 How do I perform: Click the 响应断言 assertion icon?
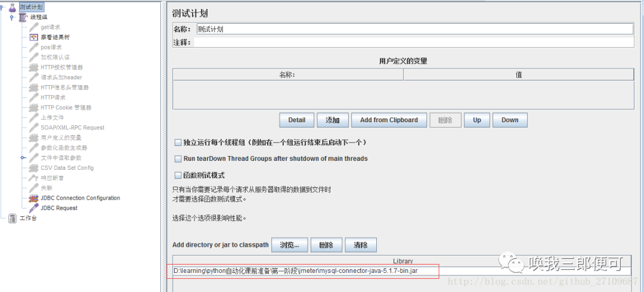click(x=33, y=178)
